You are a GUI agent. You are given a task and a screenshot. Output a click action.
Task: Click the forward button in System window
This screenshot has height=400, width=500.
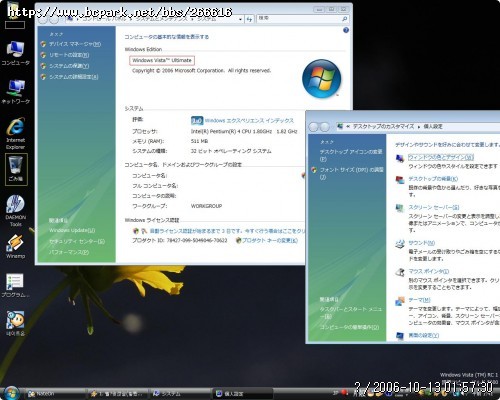[x=54, y=20]
